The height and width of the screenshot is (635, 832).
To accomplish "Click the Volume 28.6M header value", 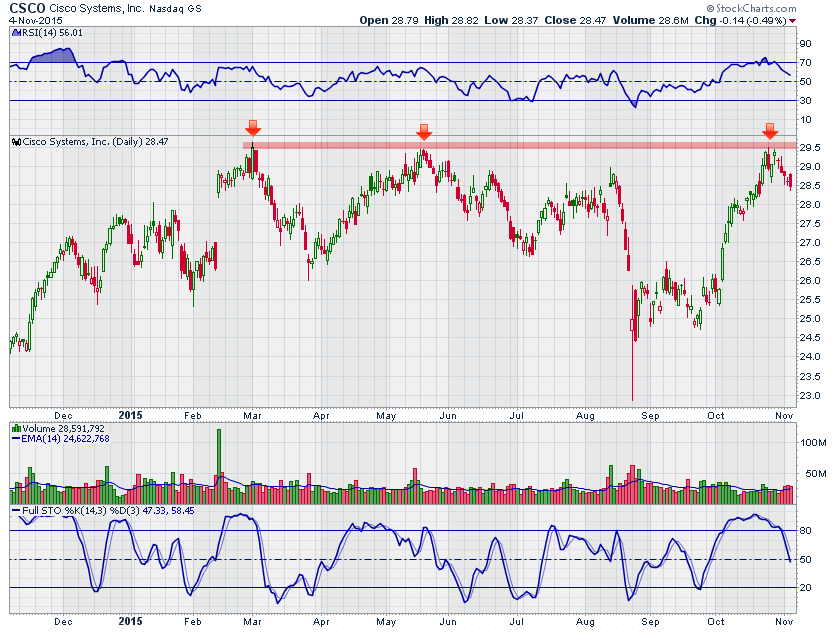I will click(x=651, y=20).
